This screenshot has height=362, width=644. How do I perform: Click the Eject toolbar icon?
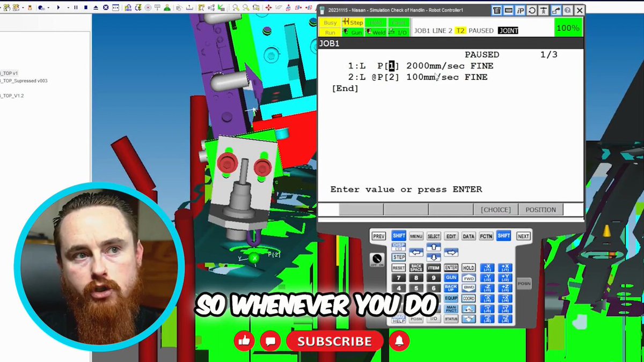[x=96, y=8]
